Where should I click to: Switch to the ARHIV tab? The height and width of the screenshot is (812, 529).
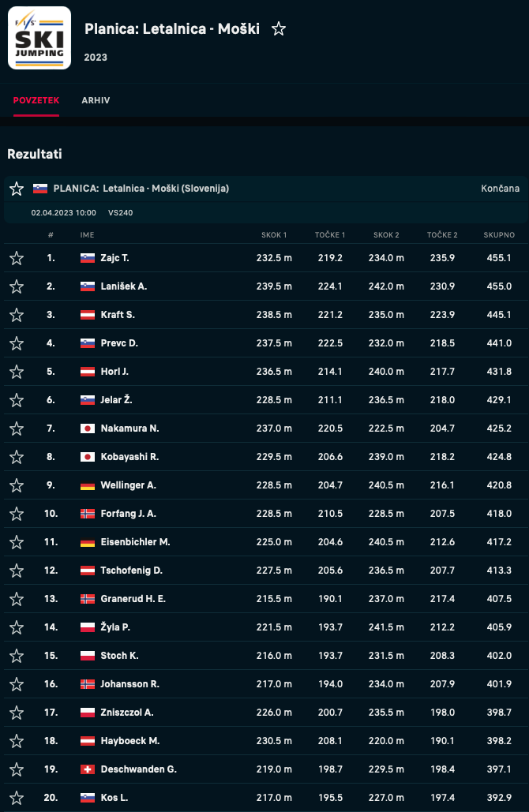(96, 100)
